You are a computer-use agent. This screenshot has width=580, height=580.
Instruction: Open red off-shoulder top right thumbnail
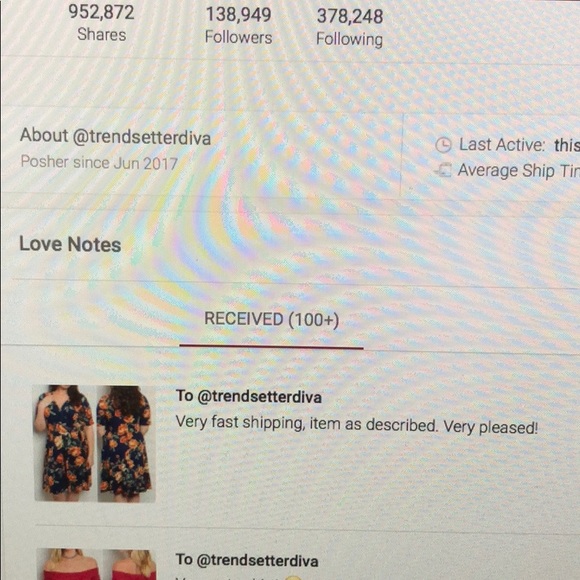[x=129, y=565]
